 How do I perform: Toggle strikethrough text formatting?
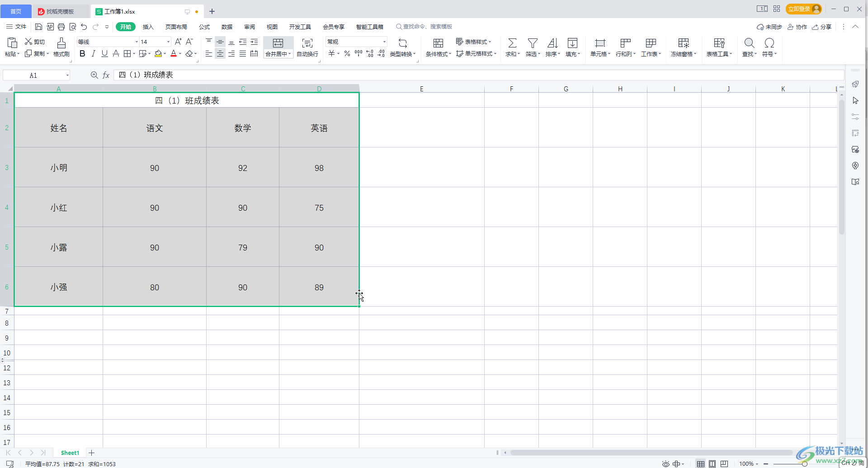tap(116, 54)
